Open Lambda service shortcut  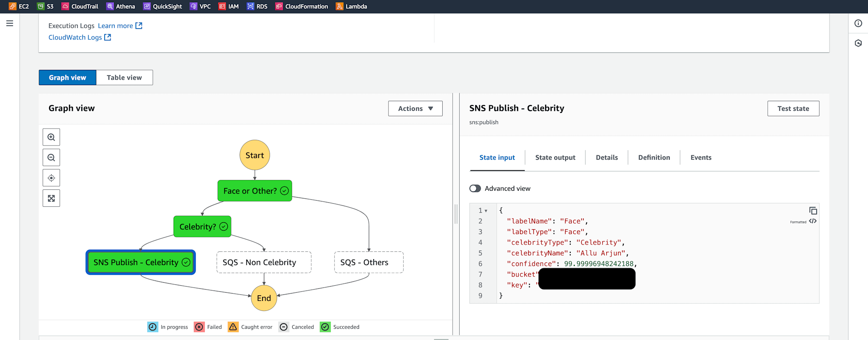click(x=352, y=7)
